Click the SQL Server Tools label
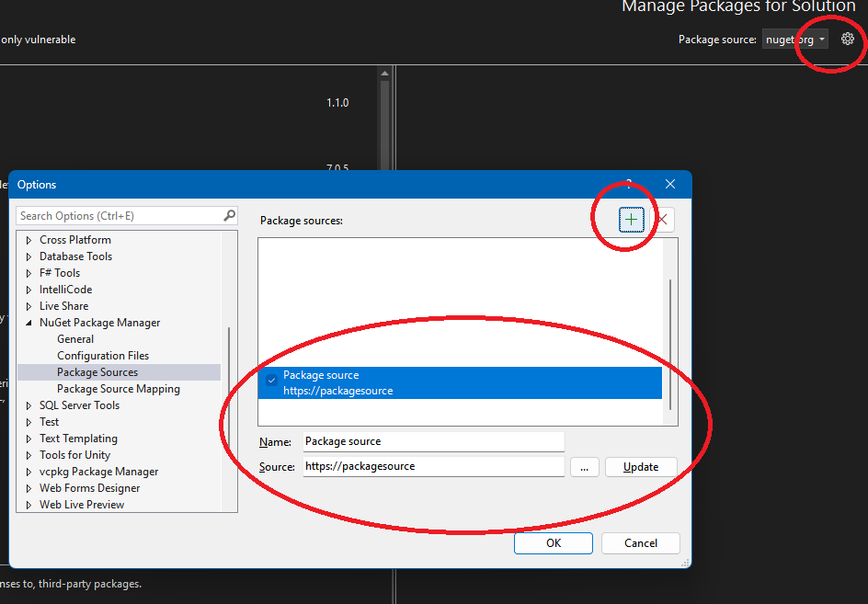Screen dimensions: 868x604 (x=79, y=405)
